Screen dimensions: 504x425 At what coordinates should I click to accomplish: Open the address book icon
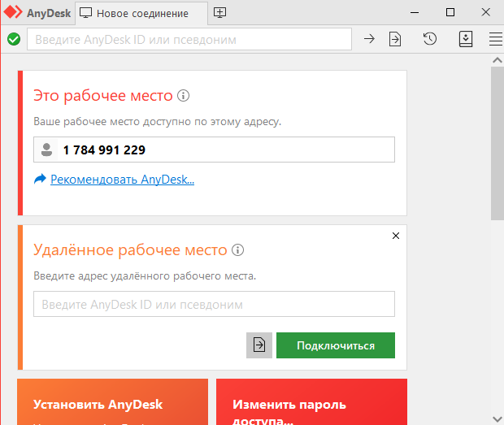click(466, 39)
